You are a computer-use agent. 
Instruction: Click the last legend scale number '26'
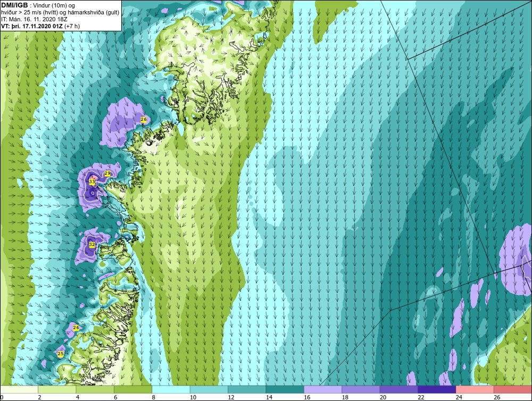[x=497, y=397]
